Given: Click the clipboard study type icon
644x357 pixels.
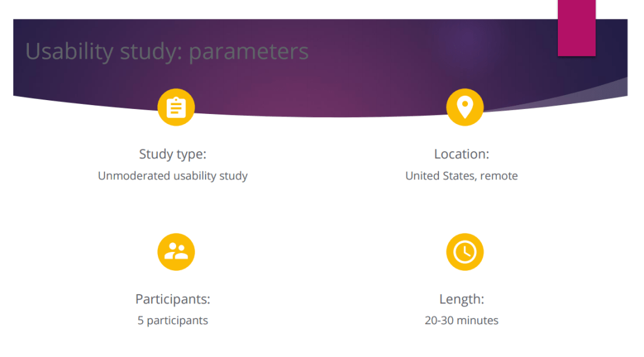Looking at the screenshot, I should [176, 107].
